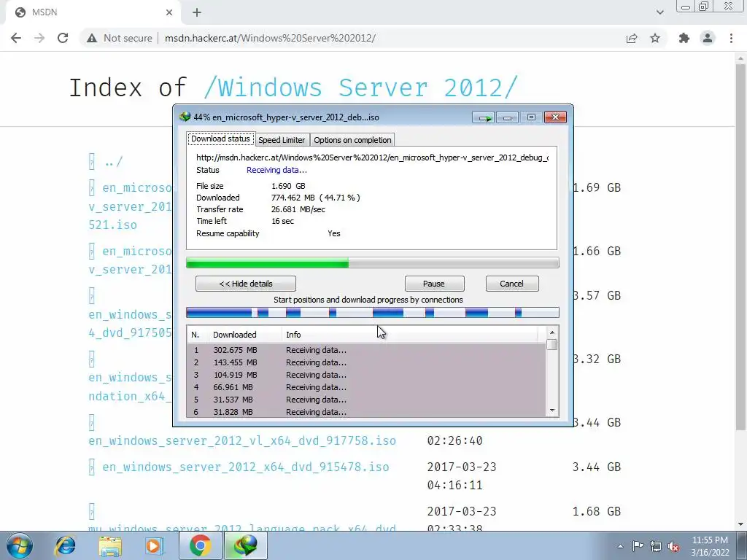Show hidden system tray icons
747x560 pixels.
[x=620, y=546]
